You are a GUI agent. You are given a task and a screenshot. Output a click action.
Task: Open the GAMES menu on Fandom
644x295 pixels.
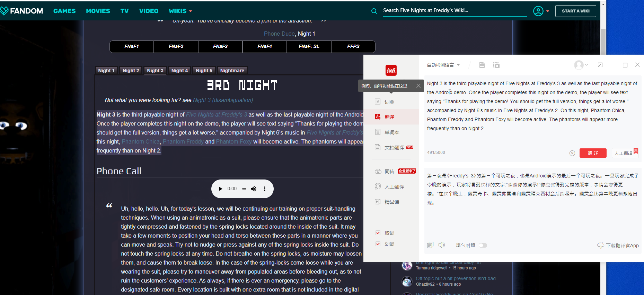[64, 11]
